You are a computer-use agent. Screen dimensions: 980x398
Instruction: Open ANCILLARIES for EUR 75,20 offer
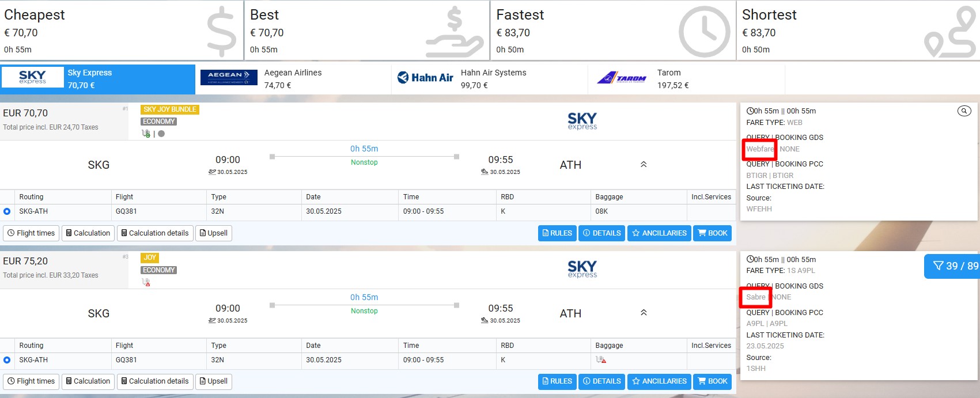click(x=659, y=381)
